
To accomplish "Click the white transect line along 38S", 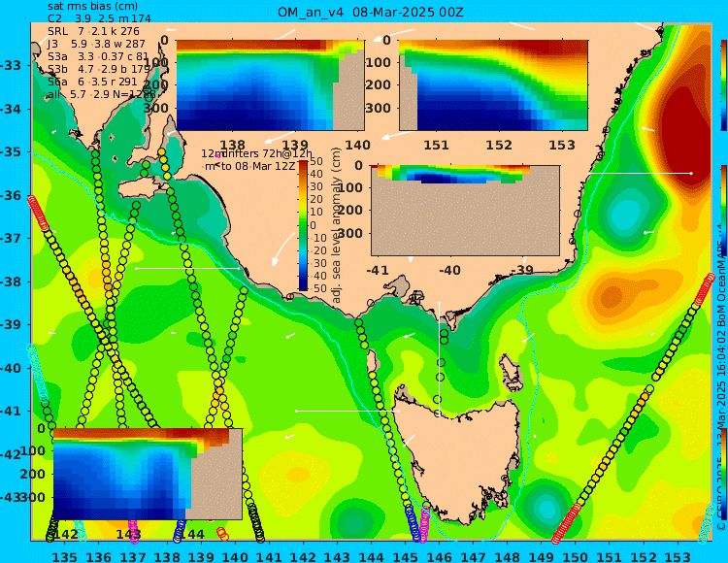I will coord(187,268).
